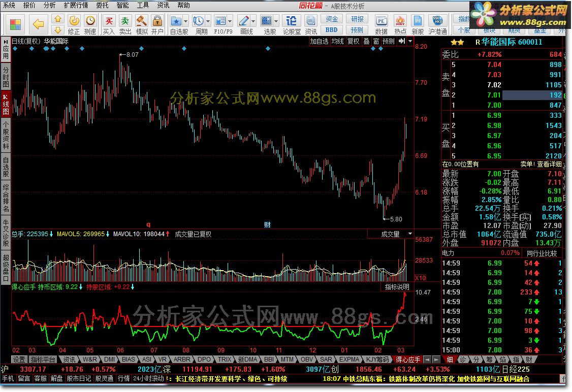Open the 报价 menu
Image resolution: width=572 pixels, height=392 pixels.
(29, 5)
